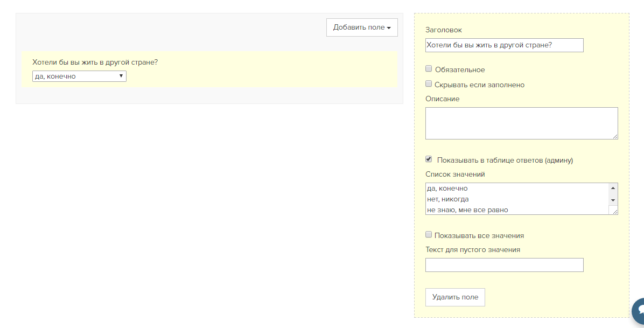
Task: Click the down arrow in Список значений scrollbar
Action: (613, 200)
